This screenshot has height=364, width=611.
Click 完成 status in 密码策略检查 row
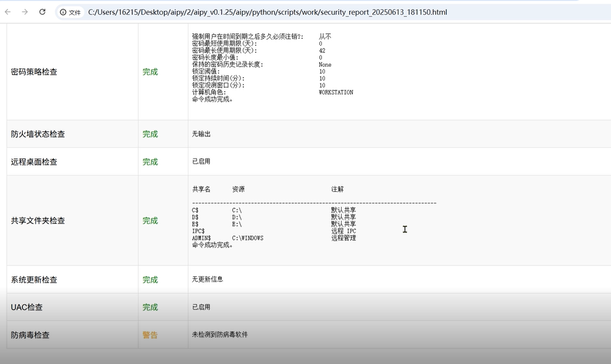(x=150, y=72)
